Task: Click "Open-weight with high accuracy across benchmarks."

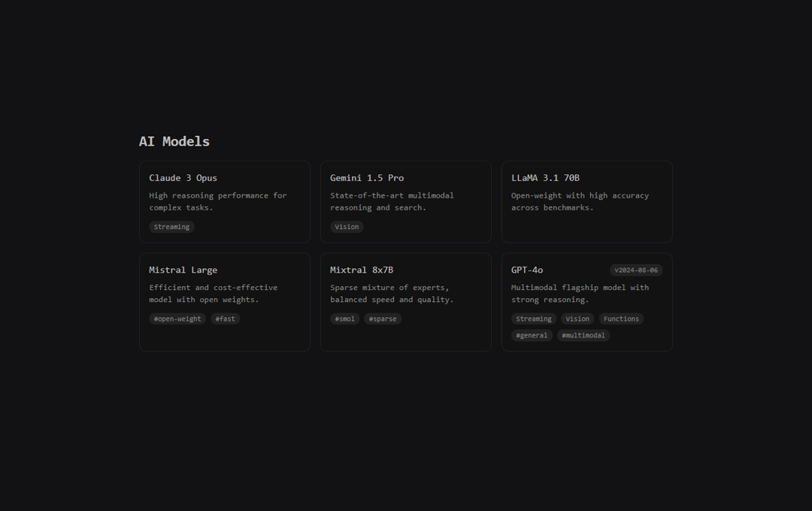Action: click(x=580, y=201)
